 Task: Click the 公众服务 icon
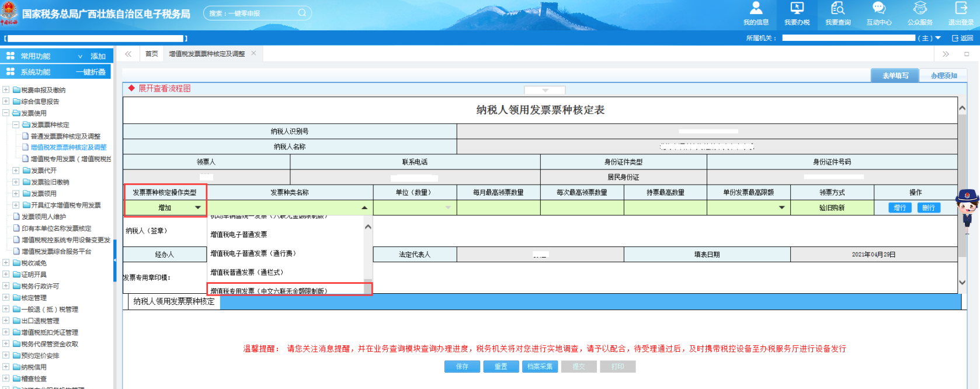point(920,9)
